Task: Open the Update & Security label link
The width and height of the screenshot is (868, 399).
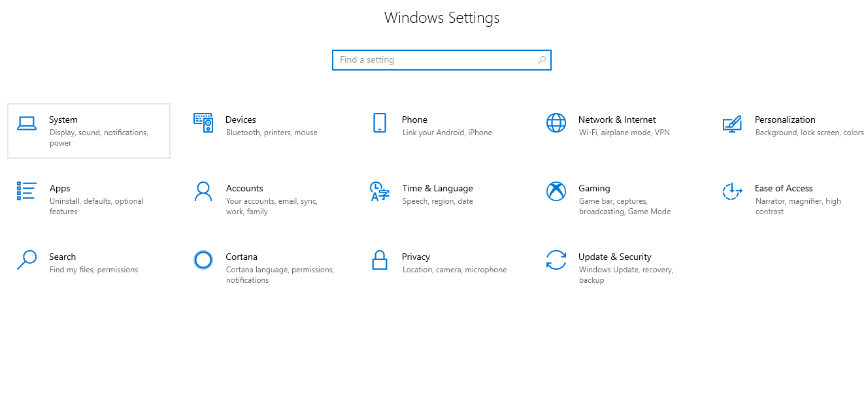Action: (614, 257)
